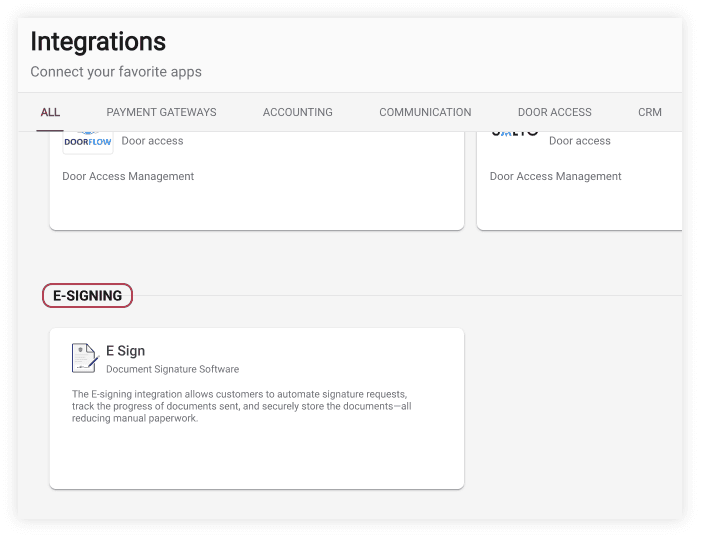Click the Connect your favorite apps subtitle

[x=116, y=72]
